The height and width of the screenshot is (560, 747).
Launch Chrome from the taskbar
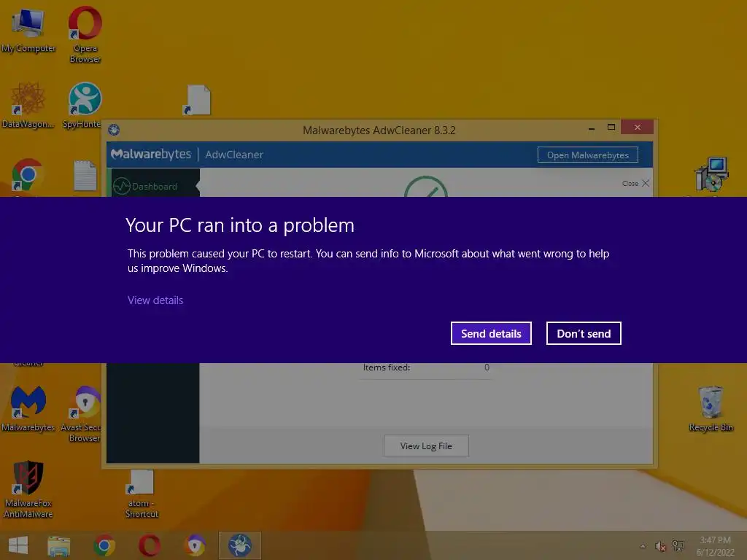pyautogui.click(x=104, y=545)
